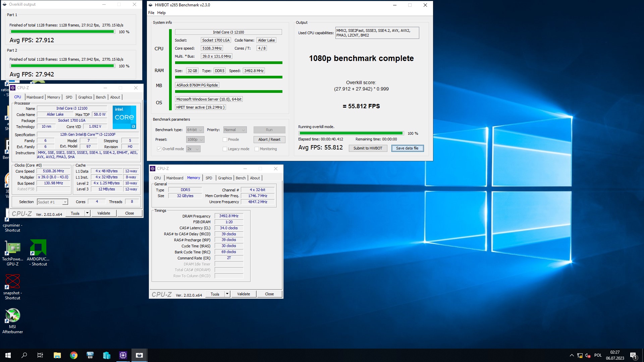Click the HWBOT x265 window title icon
Screen dimensions: 644x362
point(151,5)
